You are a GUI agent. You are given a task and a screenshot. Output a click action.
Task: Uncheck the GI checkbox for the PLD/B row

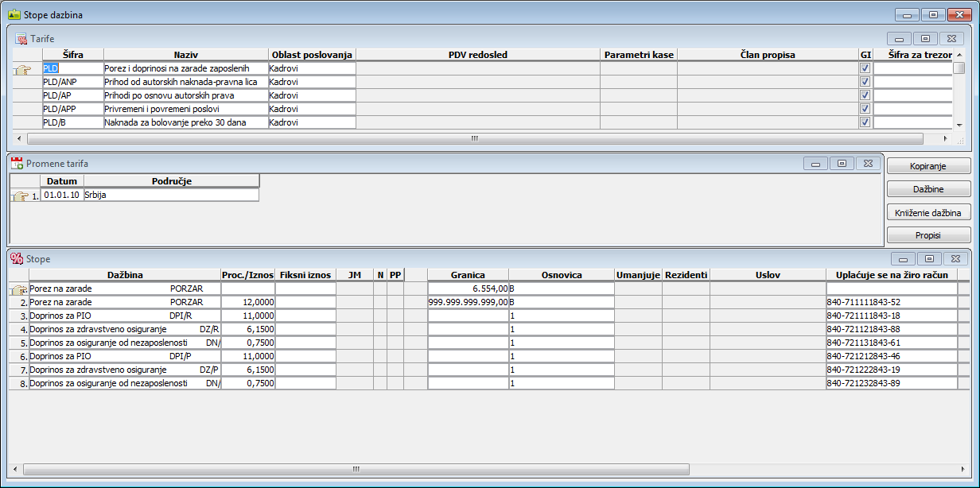(x=865, y=122)
